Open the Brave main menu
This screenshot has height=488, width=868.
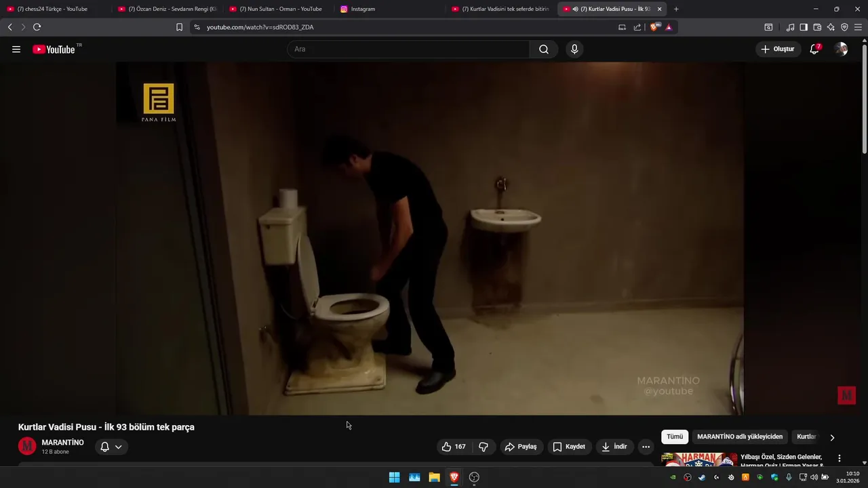(858, 27)
